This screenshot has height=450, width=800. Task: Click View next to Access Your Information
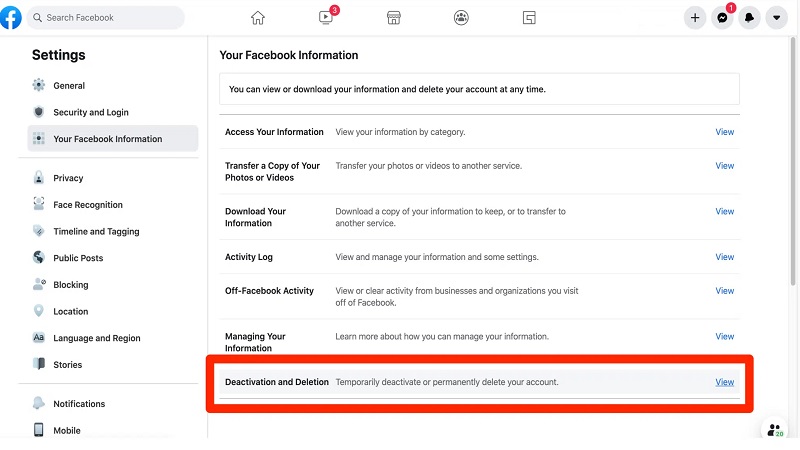pyautogui.click(x=725, y=132)
